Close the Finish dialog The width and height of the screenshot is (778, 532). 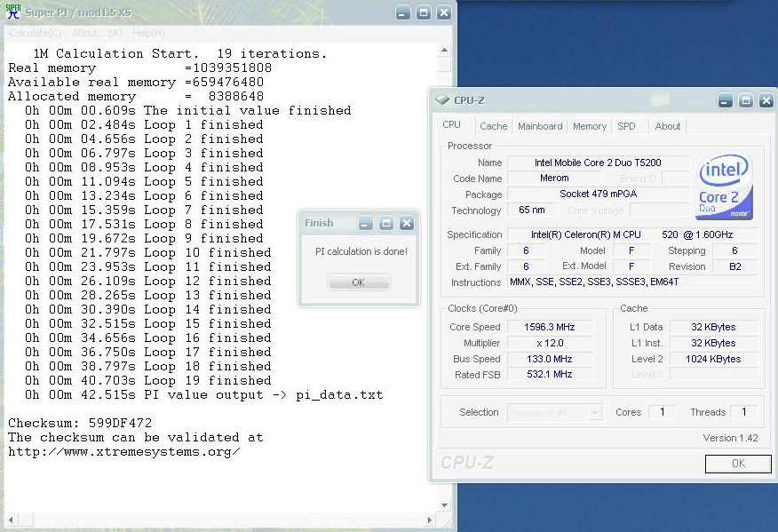(x=407, y=223)
